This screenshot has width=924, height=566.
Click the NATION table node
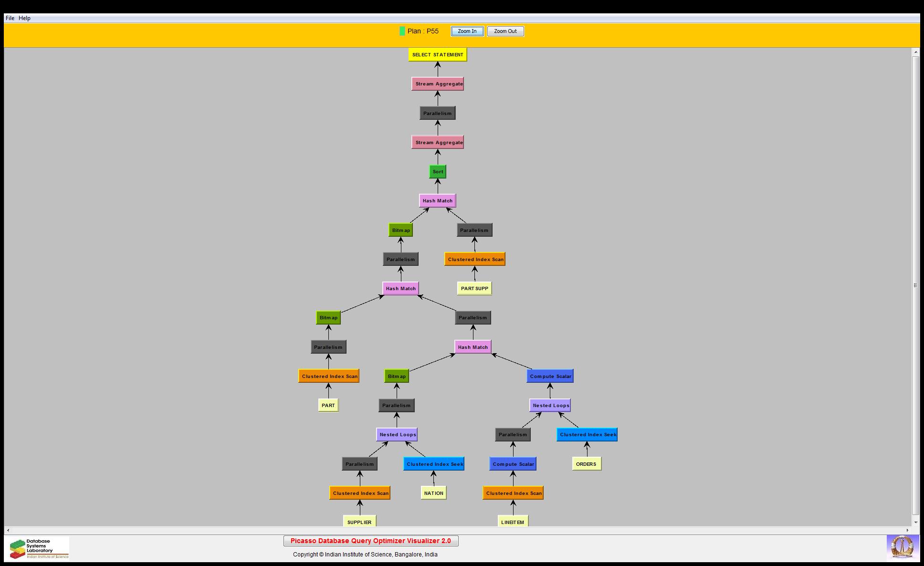433,493
